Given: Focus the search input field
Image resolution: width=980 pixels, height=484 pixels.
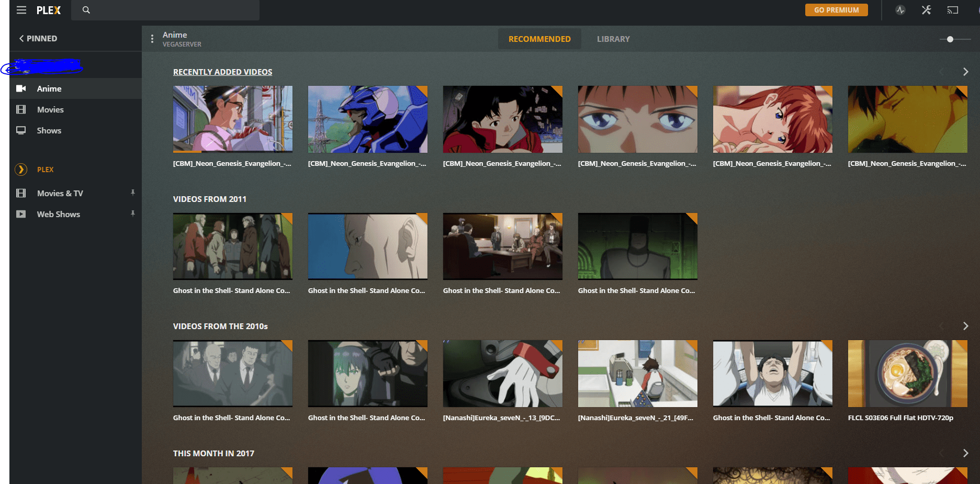Looking at the screenshot, I should click(165, 10).
